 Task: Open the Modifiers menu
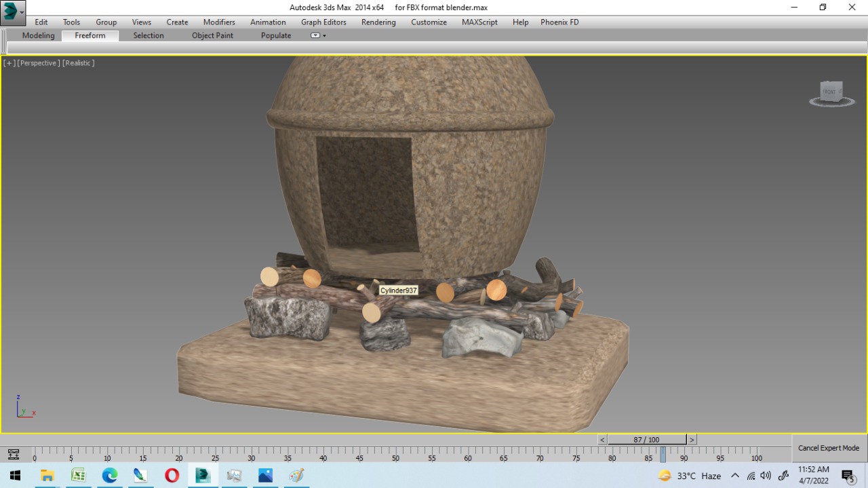[x=219, y=22]
